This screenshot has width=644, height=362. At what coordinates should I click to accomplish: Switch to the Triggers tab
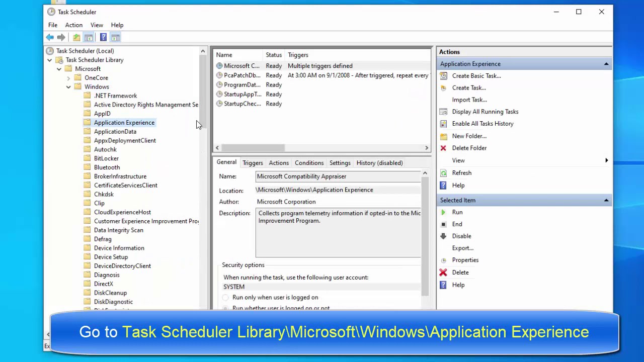(253, 163)
